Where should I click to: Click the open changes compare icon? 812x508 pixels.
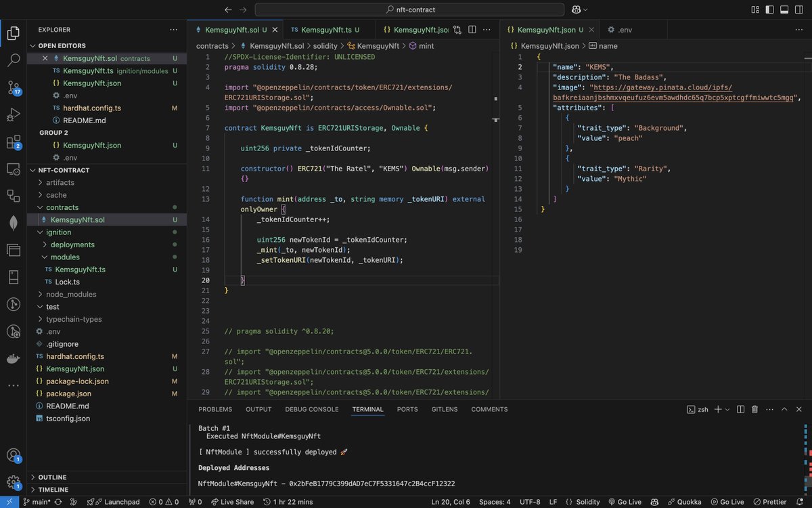457,30
